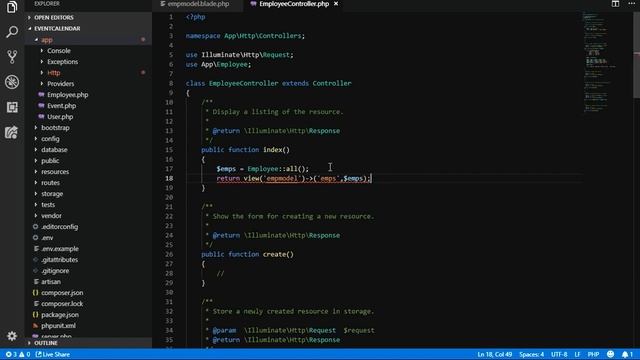Screen dimensions: 640x360
Task: Click the split editor icon
Action: [x=615, y=4]
